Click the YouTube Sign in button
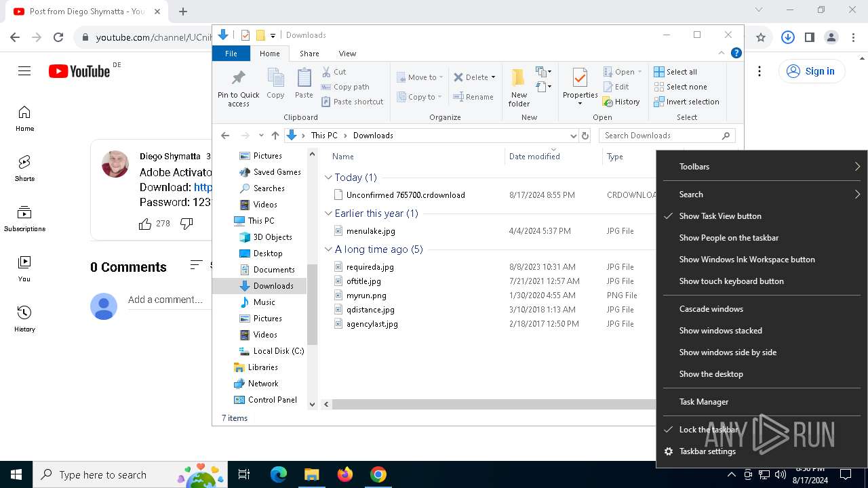 point(811,71)
